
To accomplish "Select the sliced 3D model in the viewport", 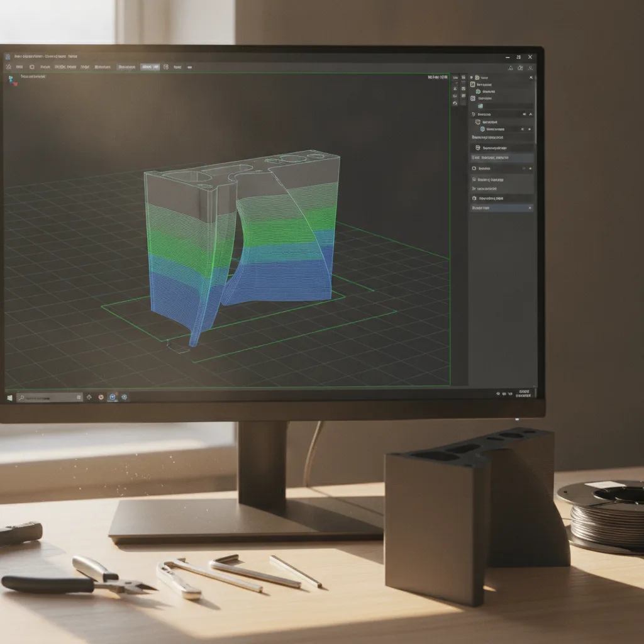I will 242,247.
